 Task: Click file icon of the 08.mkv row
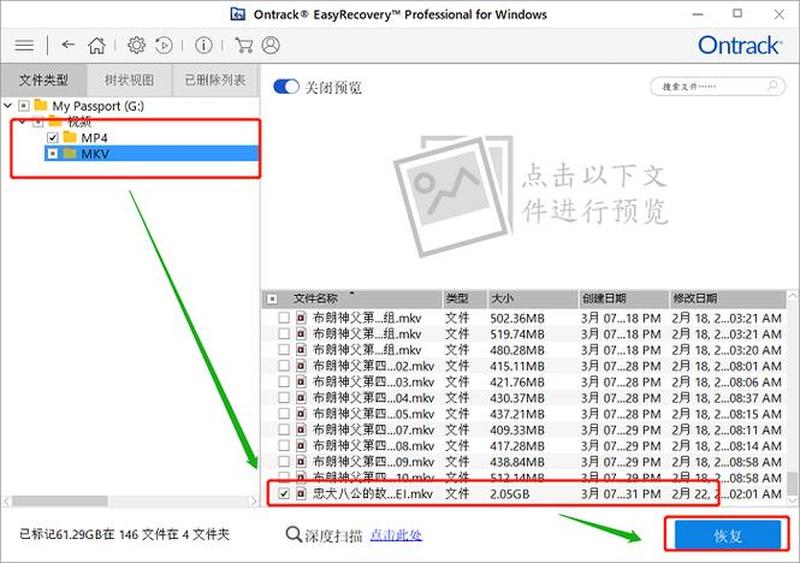tap(301, 446)
